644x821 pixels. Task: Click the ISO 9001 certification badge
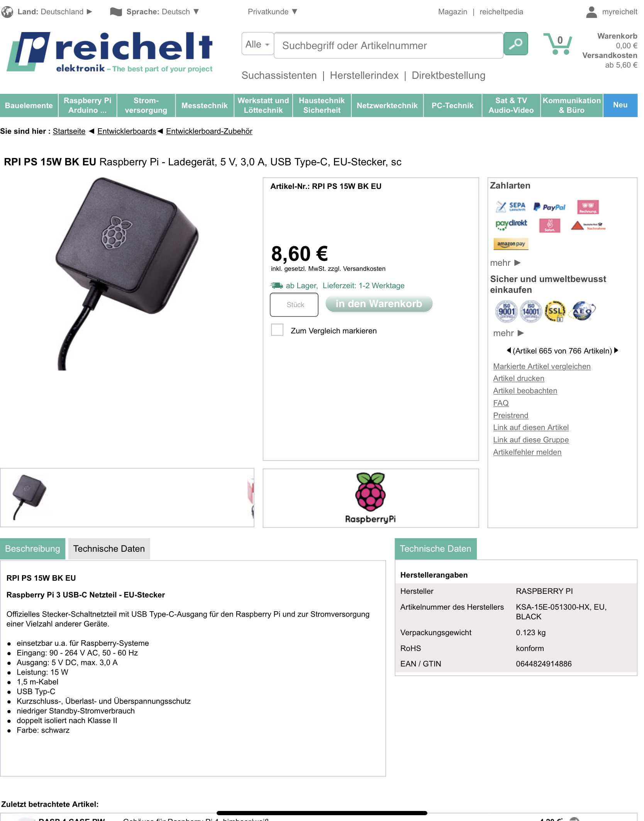(x=506, y=311)
